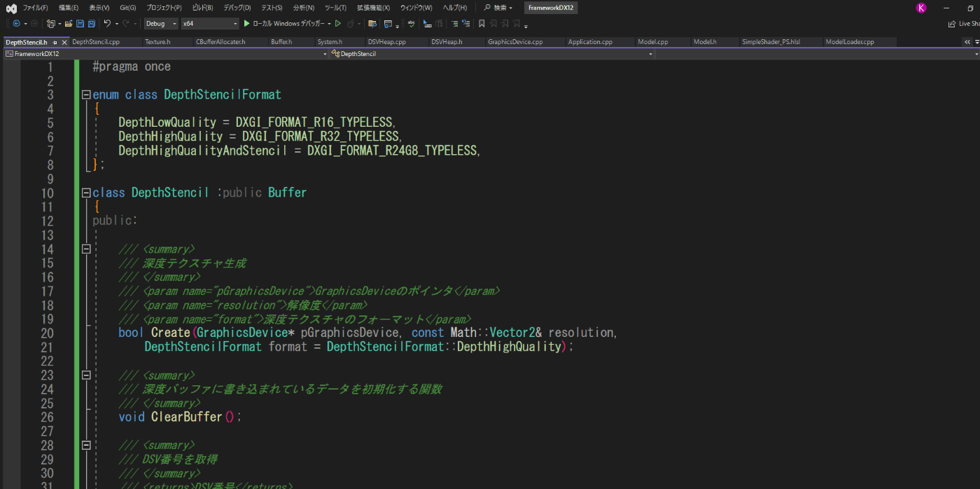The width and height of the screenshot is (980, 489).
Task: Click the start without debugging outline play icon
Action: tap(337, 23)
